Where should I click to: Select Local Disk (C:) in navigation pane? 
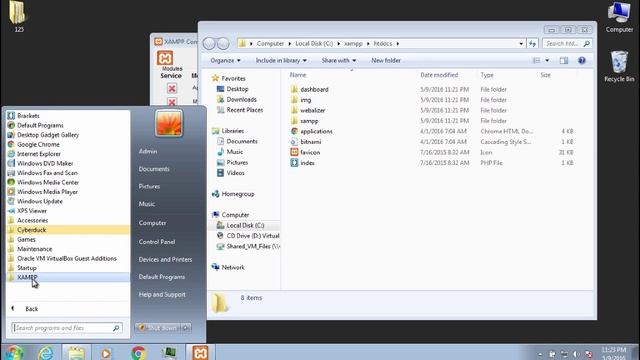[245, 225]
